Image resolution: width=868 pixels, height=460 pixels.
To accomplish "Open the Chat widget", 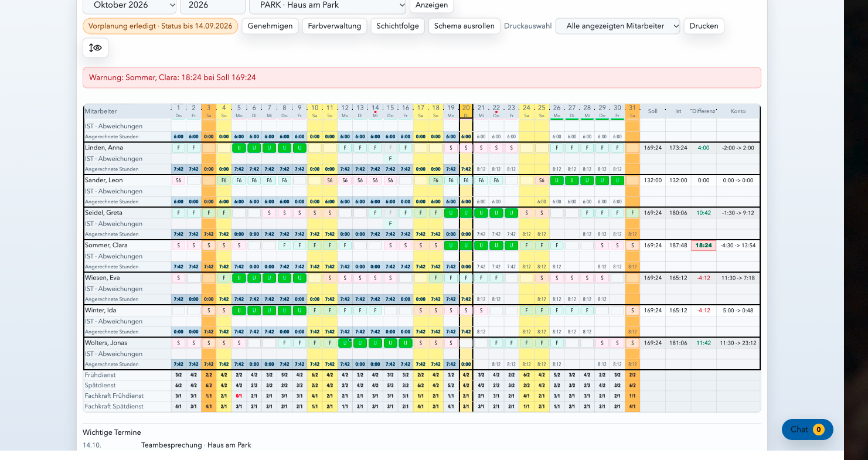I will coord(807,430).
